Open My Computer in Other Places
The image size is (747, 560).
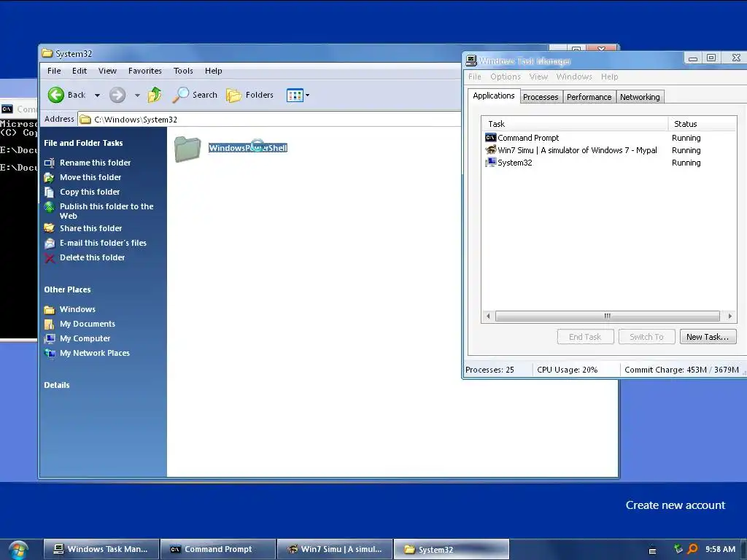pos(85,338)
